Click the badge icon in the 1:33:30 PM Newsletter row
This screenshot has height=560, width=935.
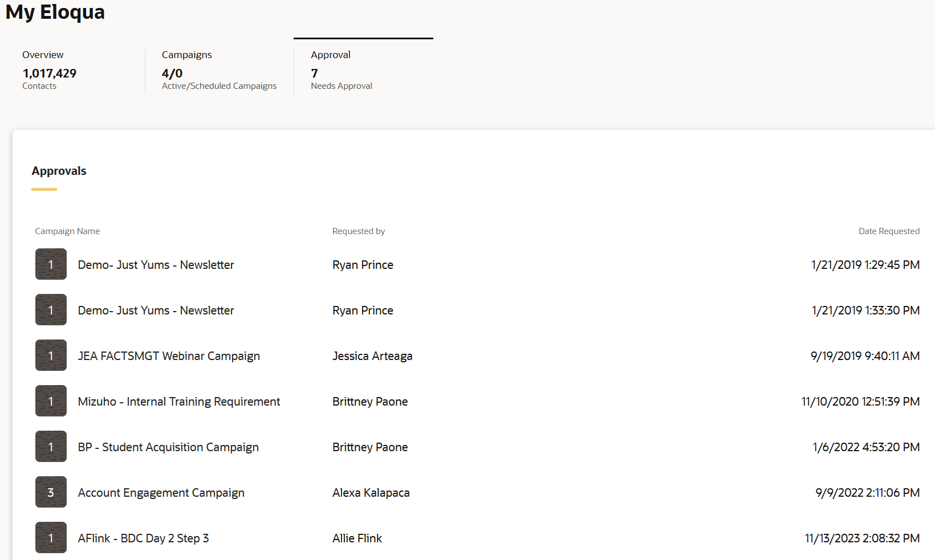51,310
